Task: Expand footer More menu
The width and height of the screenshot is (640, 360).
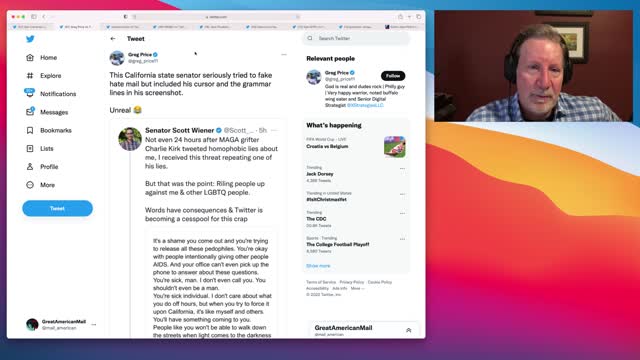Action: (357, 288)
